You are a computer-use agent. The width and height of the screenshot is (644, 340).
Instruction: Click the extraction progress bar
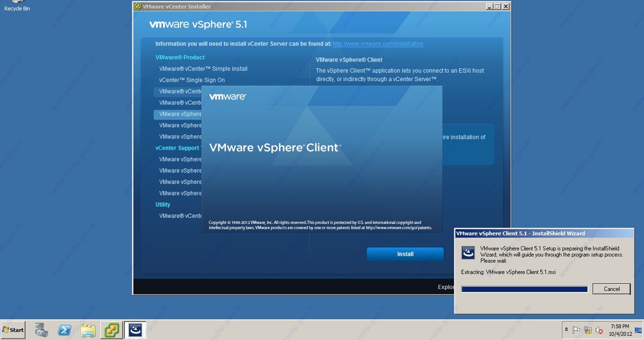(x=524, y=289)
